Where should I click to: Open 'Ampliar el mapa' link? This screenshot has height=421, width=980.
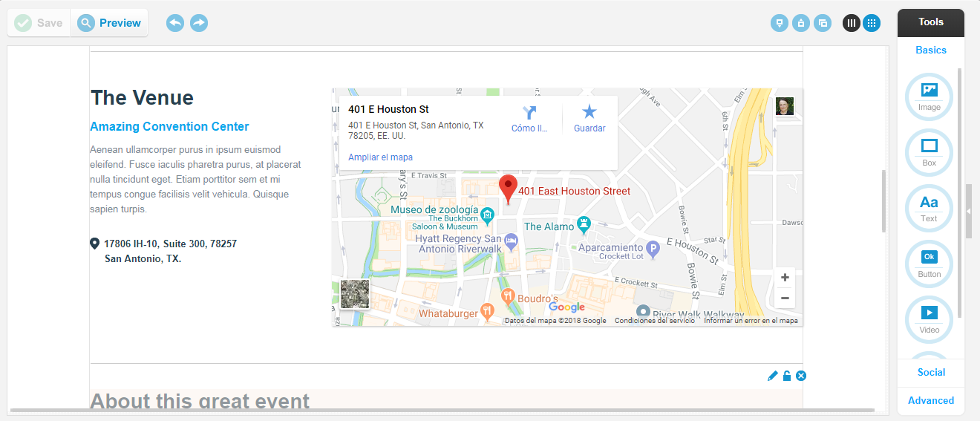coord(380,157)
